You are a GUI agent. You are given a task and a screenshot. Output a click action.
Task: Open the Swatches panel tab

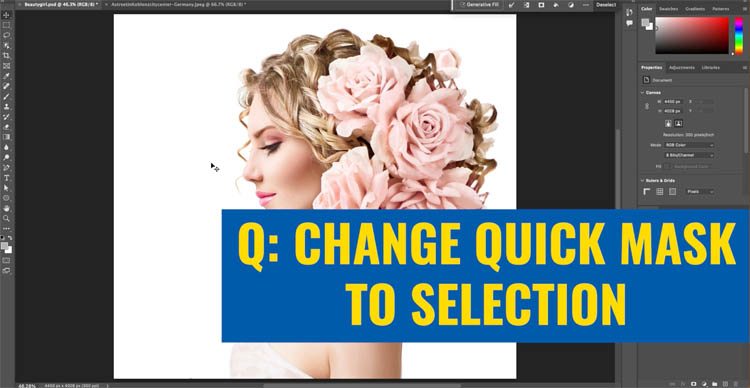tap(668, 9)
